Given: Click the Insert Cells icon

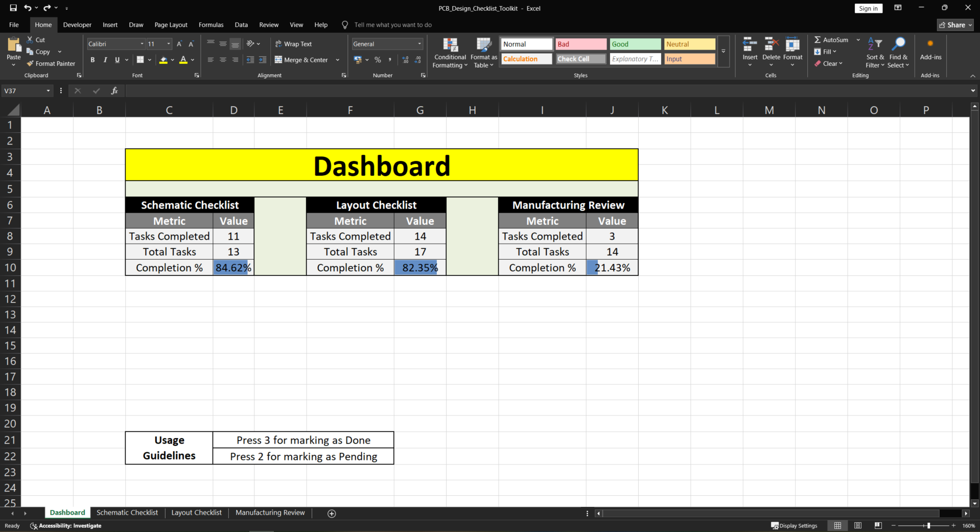Looking at the screenshot, I should [750, 45].
